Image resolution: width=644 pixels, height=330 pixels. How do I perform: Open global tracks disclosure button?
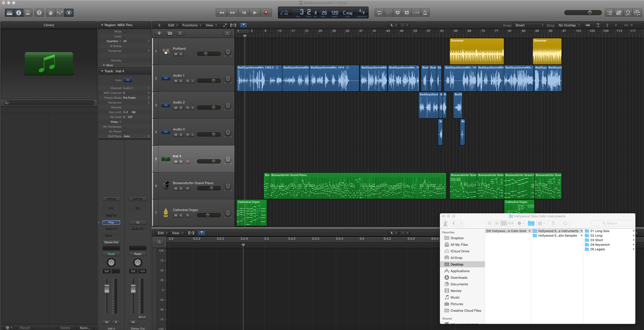pyautogui.click(x=227, y=33)
